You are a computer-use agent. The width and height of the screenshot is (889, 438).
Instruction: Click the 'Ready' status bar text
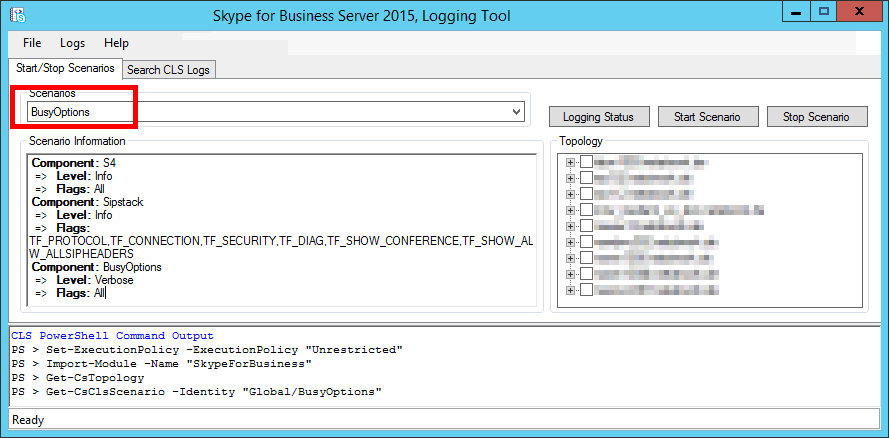(x=28, y=420)
